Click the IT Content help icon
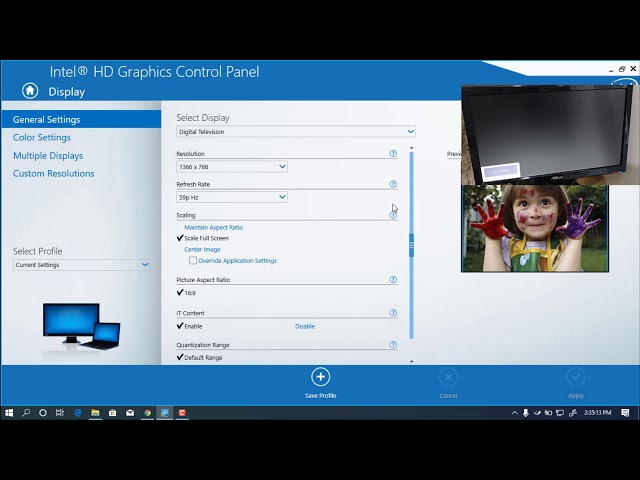The image size is (640, 480). [x=393, y=313]
